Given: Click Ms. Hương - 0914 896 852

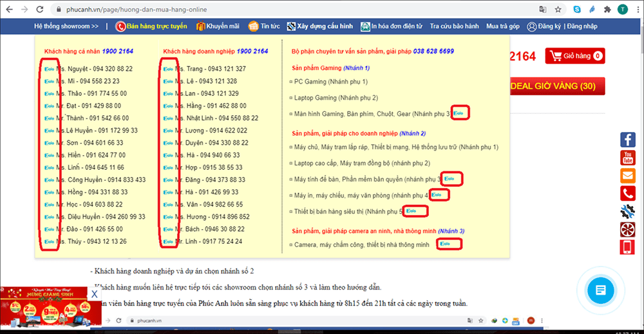Looking at the screenshot, I should (x=213, y=217).
